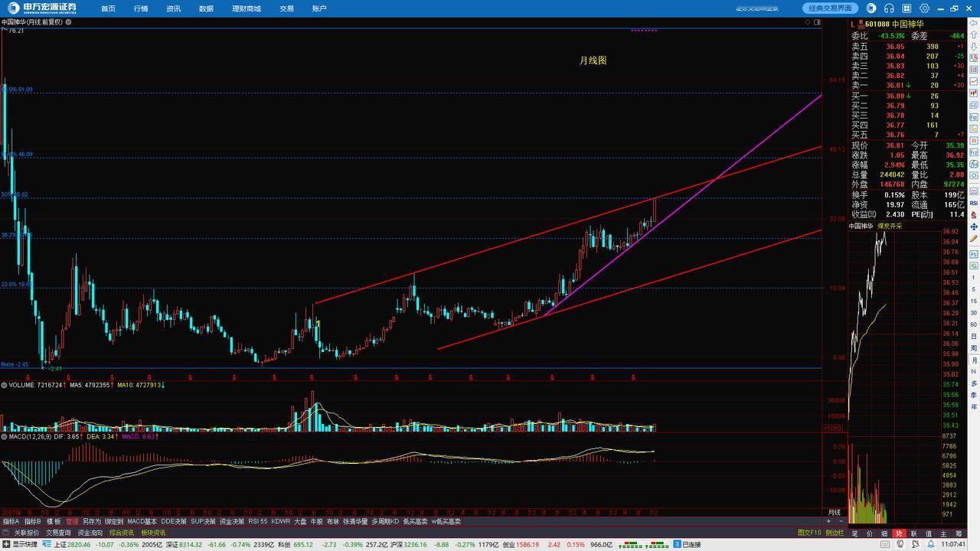Image resolution: width=980 pixels, height=551 pixels.
Task: Open 行情 menu
Action: (141, 8)
